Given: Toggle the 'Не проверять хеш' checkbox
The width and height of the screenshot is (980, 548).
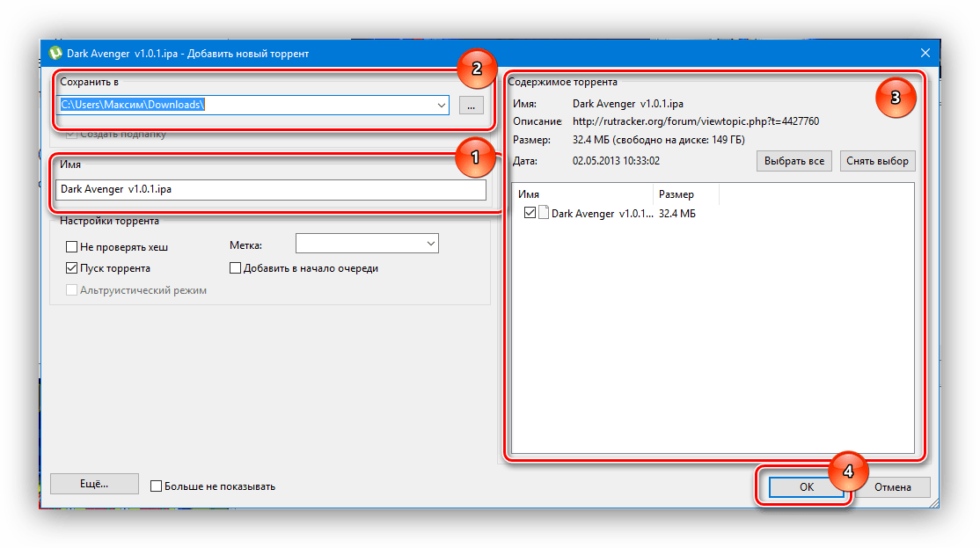Looking at the screenshot, I should 72,247.
